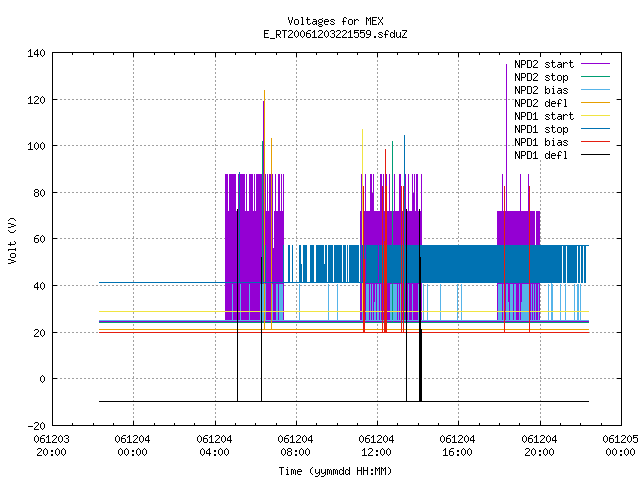Click the y-axis label 'Volt (V)'

coord(13,240)
